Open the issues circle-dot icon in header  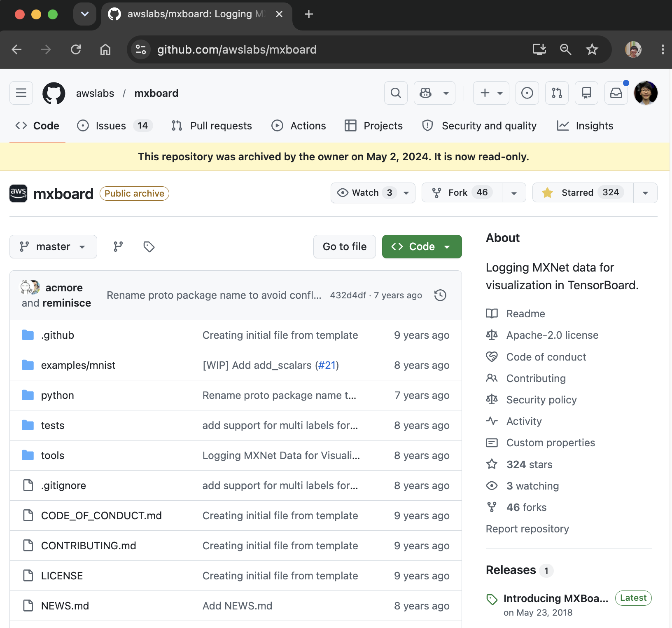click(527, 93)
